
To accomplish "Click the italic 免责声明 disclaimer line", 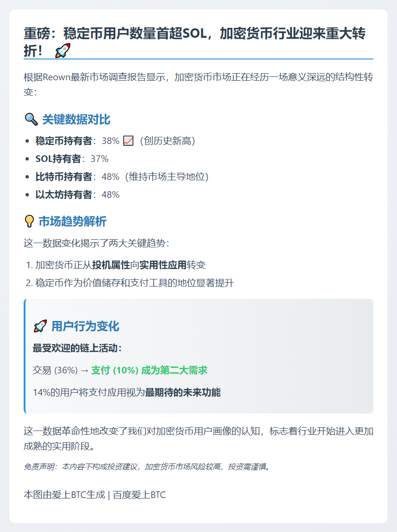I will [x=147, y=467].
